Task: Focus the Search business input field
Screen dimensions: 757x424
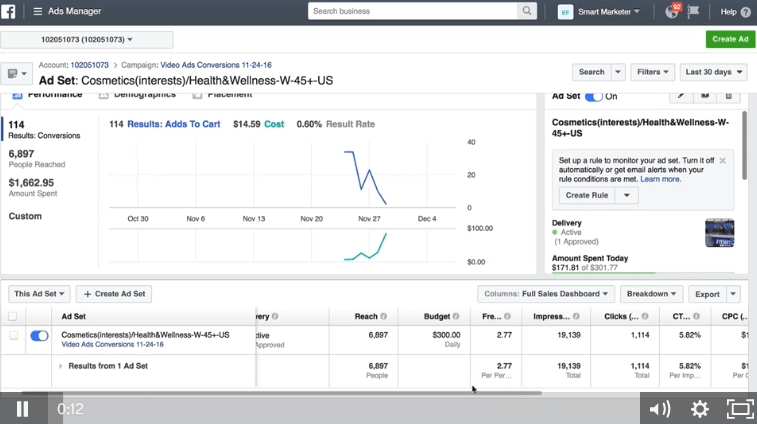Action: (x=412, y=11)
